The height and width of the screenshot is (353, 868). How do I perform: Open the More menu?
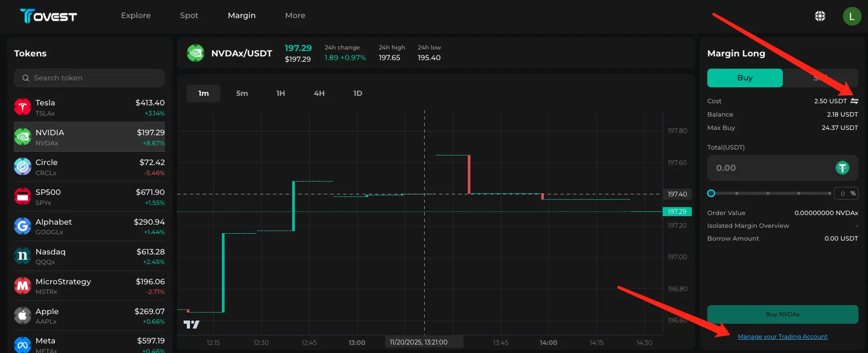(295, 15)
